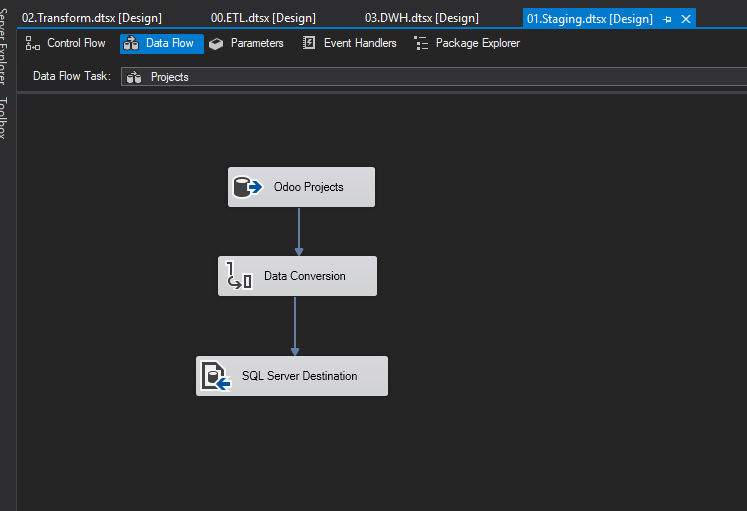747x511 pixels.
Task: Click the Event Handlers icon
Action: 309,43
